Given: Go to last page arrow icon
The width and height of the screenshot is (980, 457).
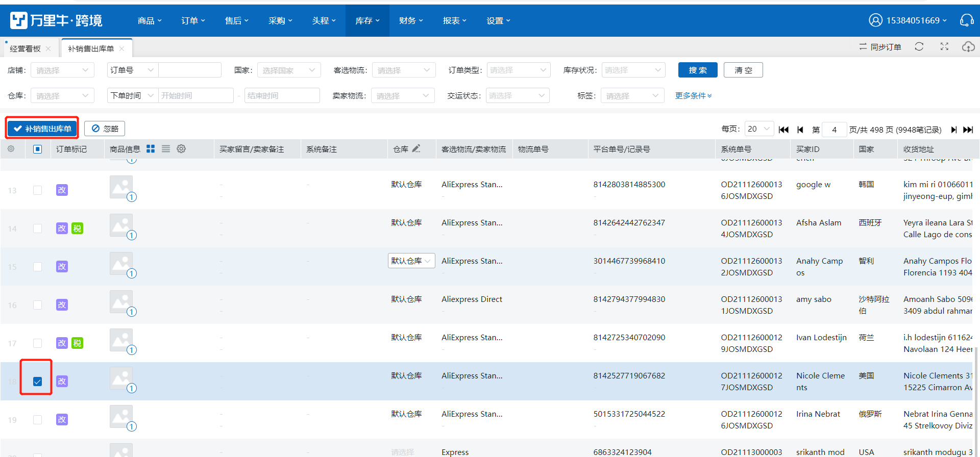Looking at the screenshot, I should point(968,130).
